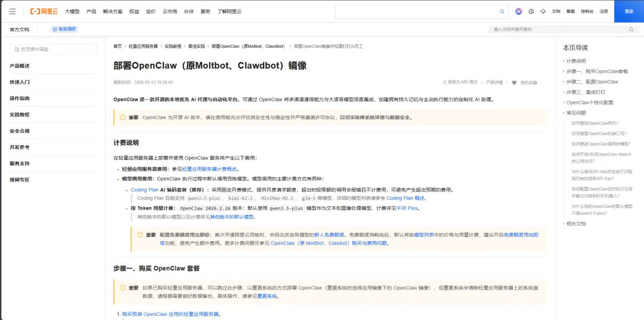644x320 pixels.
Task: Click the magnifier icon in the top search box
Action: click(x=501, y=11)
